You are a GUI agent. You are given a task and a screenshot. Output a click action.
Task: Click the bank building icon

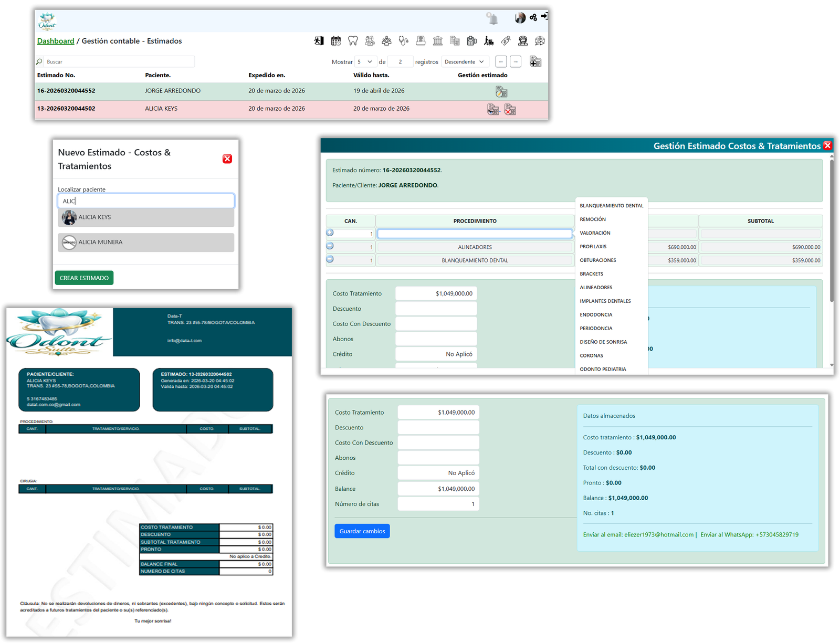click(438, 41)
